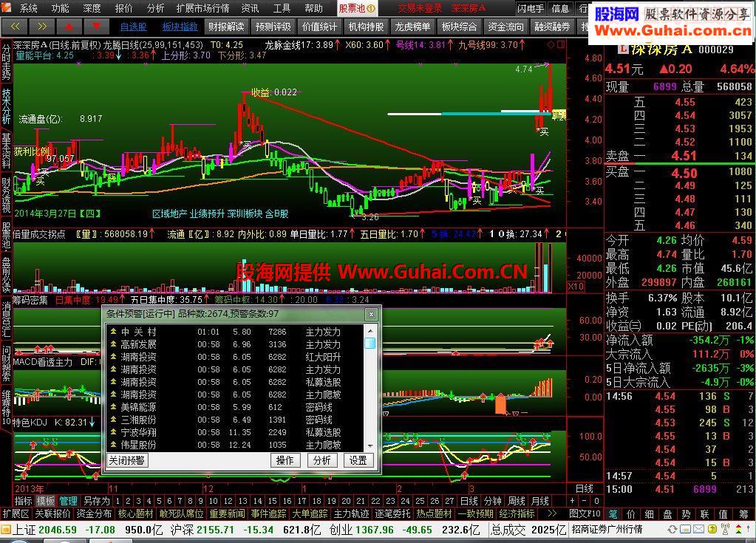Image resolution: width=756 pixels, height=543 pixels.
Task: Click the alert list scrollbar up arrow
Action: tap(370, 331)
